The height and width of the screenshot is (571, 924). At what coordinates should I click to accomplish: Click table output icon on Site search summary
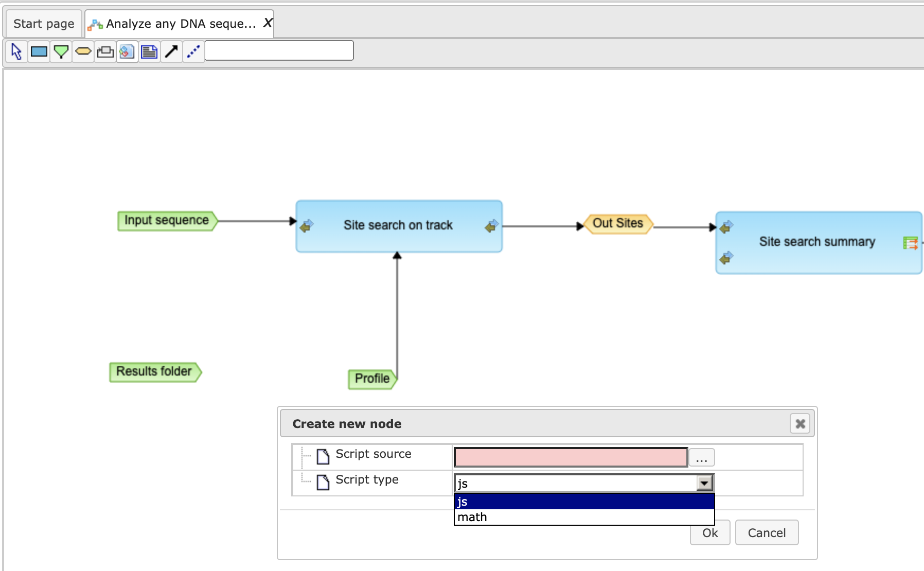tap(910, 243)
